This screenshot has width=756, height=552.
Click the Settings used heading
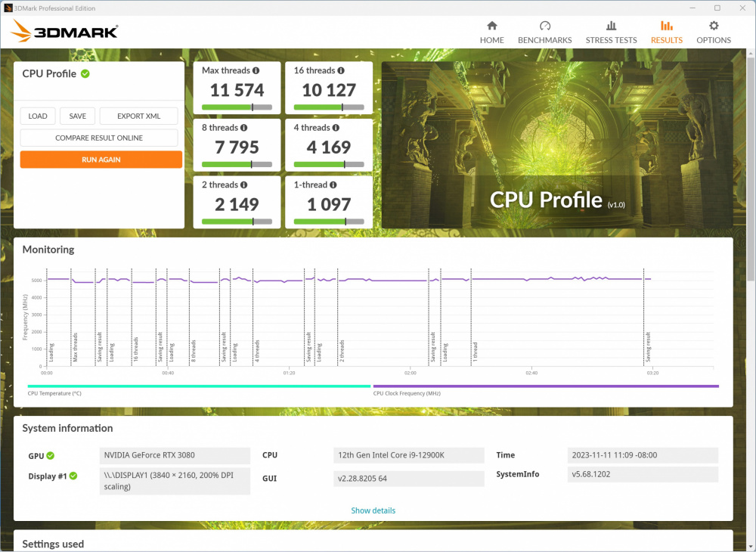53,544
